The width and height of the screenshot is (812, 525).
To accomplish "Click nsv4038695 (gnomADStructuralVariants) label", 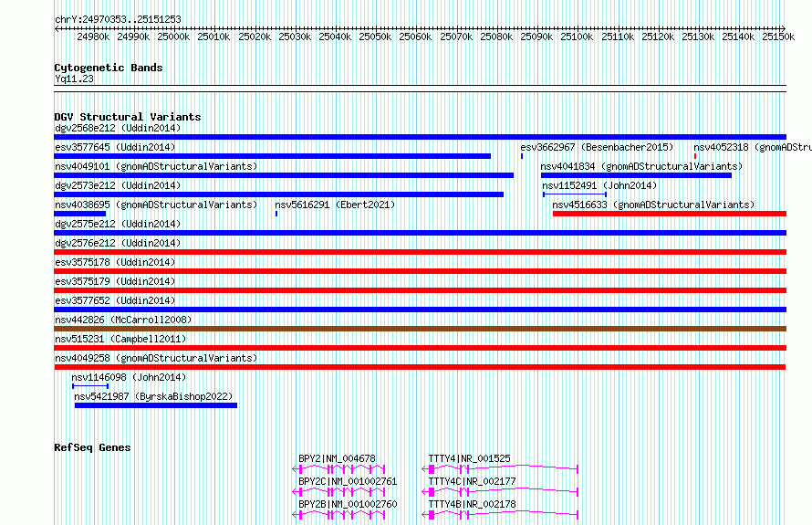I will pos(156,205).
